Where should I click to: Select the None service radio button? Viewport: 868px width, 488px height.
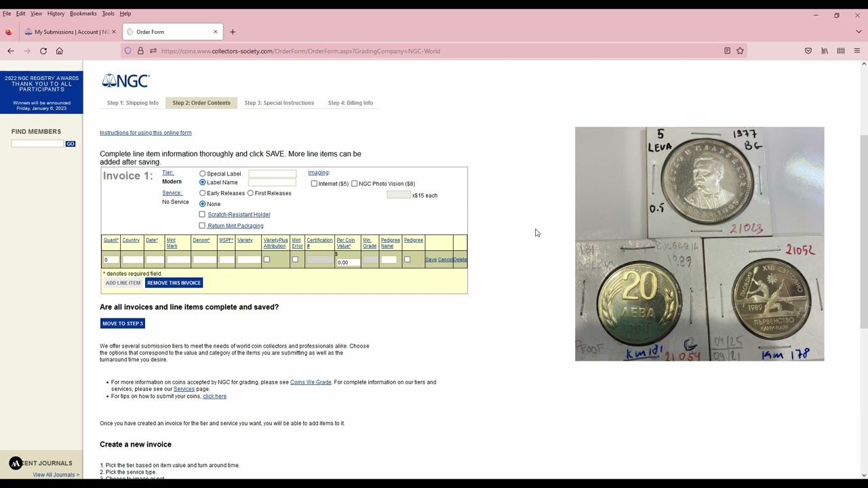(x=202, y=204)
